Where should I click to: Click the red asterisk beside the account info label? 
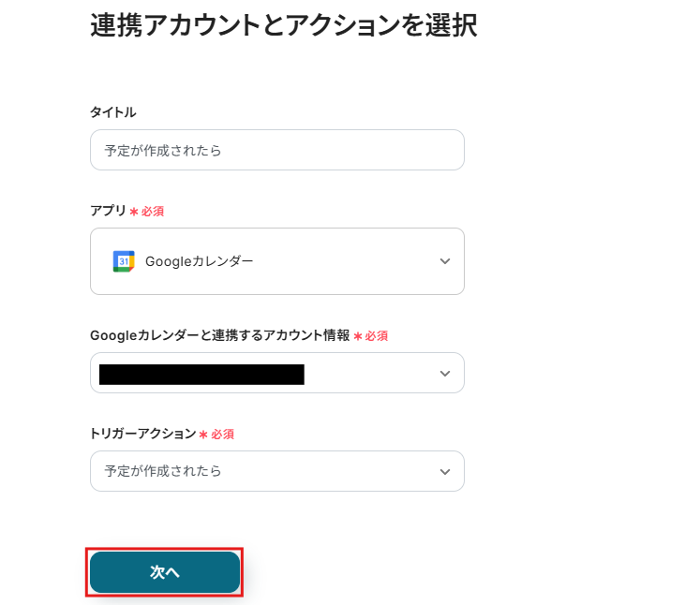[358, 336]
